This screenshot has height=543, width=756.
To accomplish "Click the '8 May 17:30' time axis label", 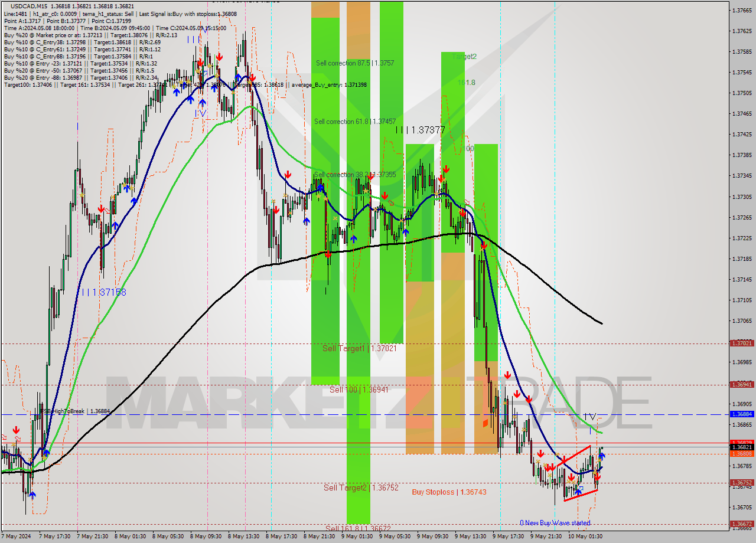I will click(x=281, y=537).
